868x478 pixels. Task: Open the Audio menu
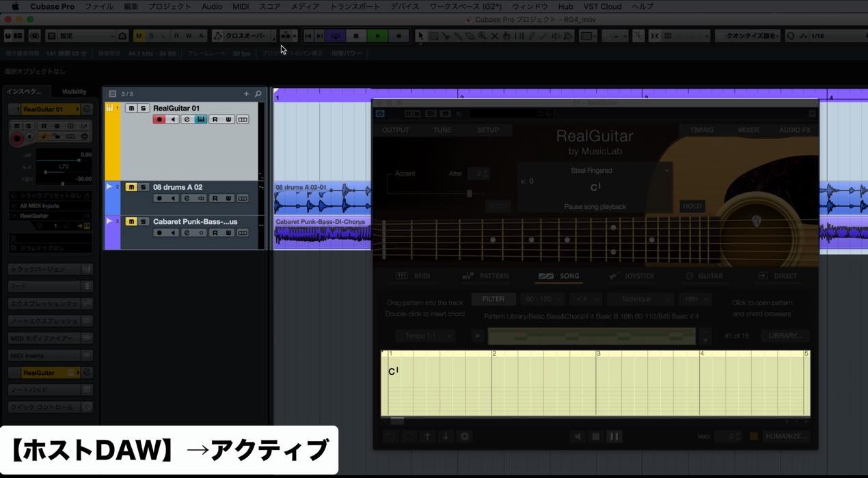(x=212, y=7)
